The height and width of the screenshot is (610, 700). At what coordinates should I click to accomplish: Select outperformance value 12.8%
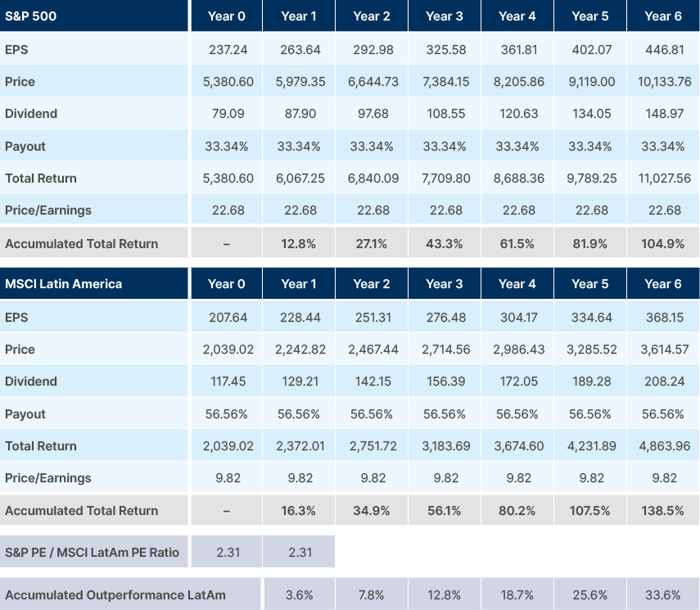[445, 594]
